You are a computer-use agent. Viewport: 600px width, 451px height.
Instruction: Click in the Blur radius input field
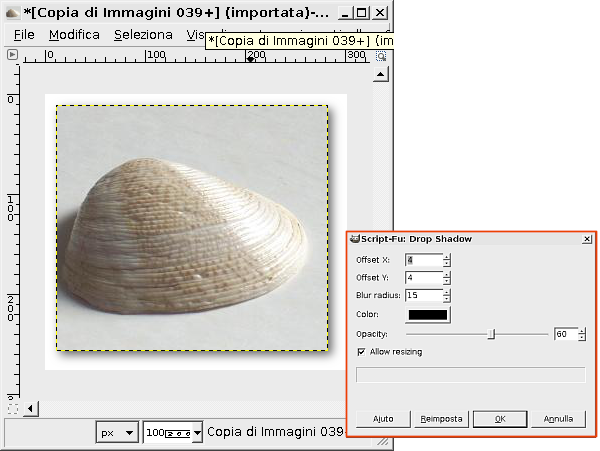click(422, 296)
